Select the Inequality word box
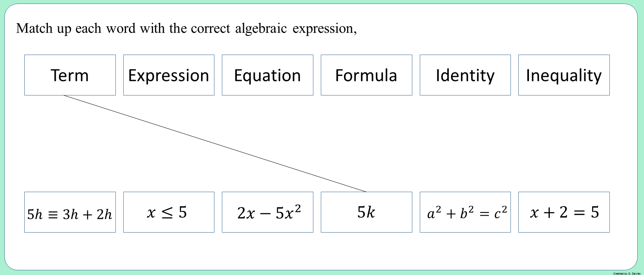Viewport: 644px width, 275px height. point(564,75)
